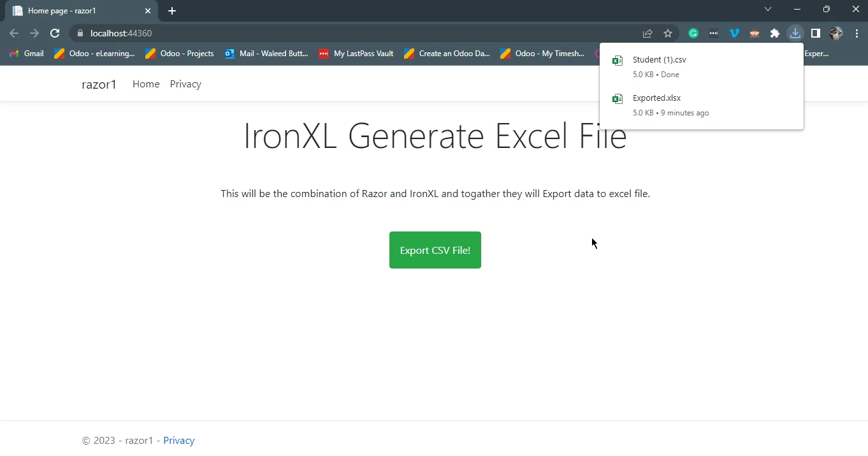The image size is (868, 456).
Task: Follow the Privacy link in the footer
Action: coord(178,441)
